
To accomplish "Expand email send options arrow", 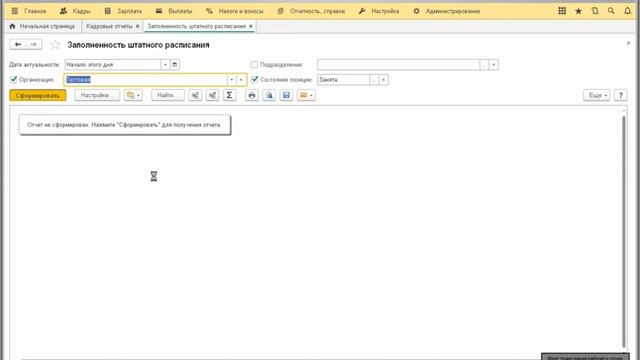I will [x=311, y=96].
